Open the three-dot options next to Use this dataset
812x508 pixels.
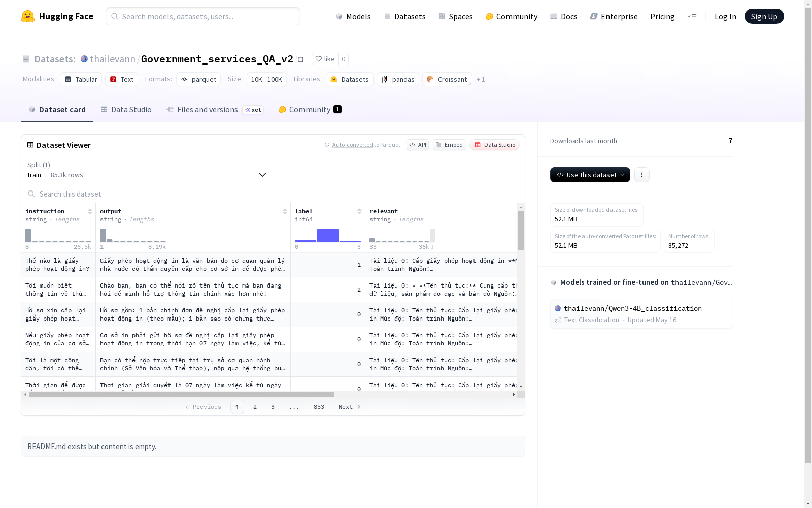click(x=642, y=175)
